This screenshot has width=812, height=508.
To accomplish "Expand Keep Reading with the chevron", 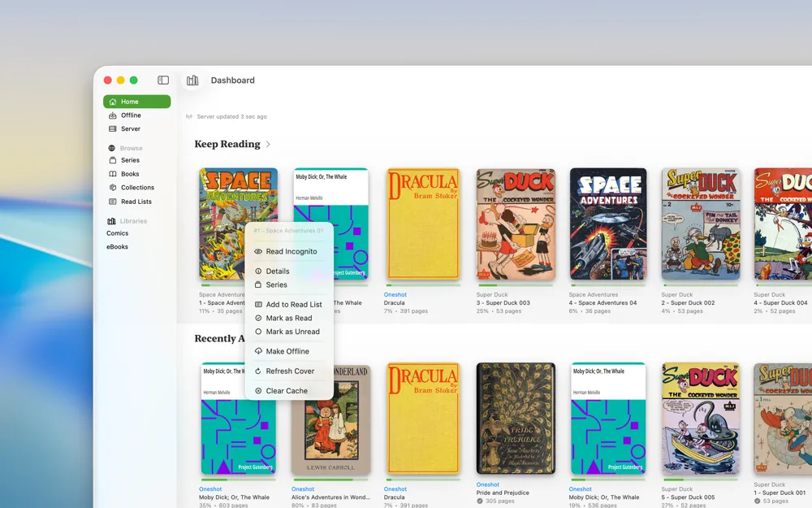I will (268, 144).
